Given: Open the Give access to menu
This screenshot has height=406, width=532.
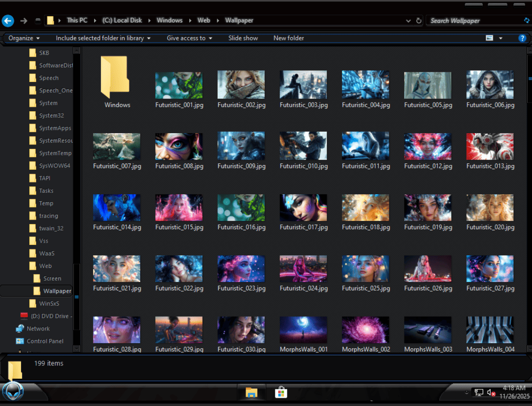Looking at the screenshot, I should (189, 38).
